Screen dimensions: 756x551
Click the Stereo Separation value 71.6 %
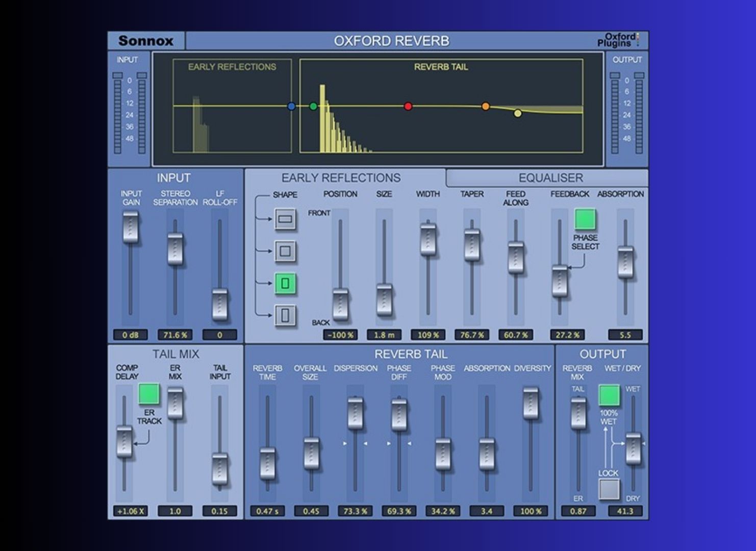tap(175, 335)
